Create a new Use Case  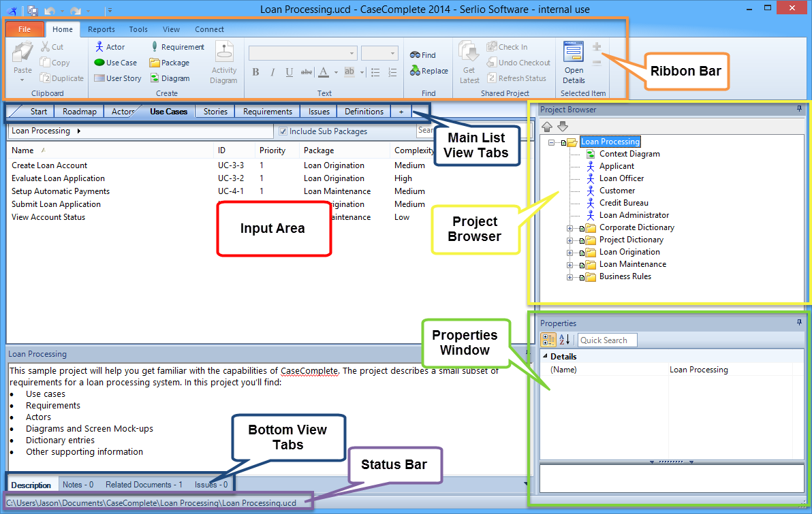point(116,63)
